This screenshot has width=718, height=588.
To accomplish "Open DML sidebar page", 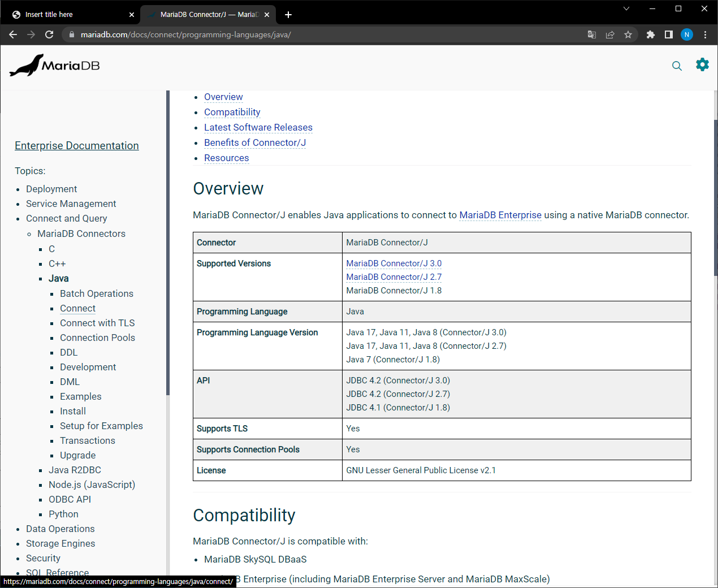I will click(70, 382).
